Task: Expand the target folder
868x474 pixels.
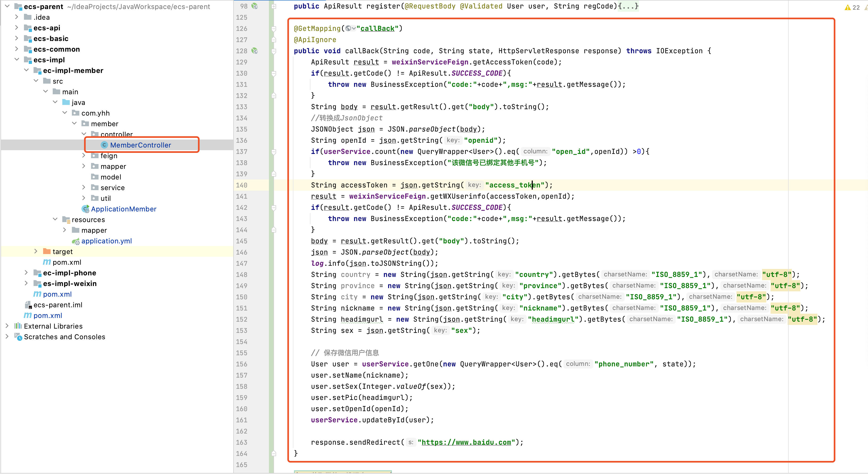Action: pos(36,251)
